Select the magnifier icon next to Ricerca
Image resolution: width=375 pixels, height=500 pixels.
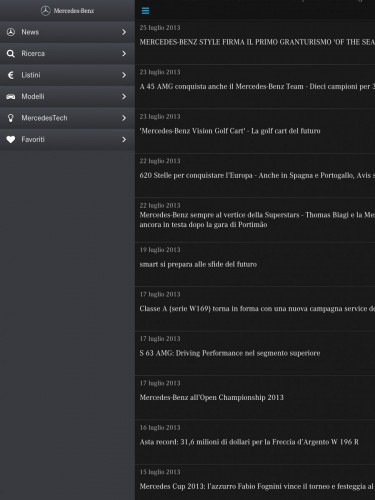pyautogui.click(x=11, y=53)
